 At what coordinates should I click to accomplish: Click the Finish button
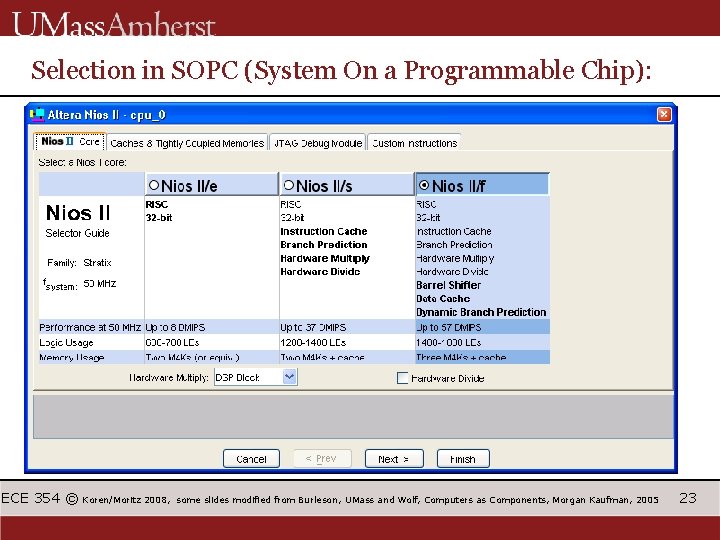463,458
